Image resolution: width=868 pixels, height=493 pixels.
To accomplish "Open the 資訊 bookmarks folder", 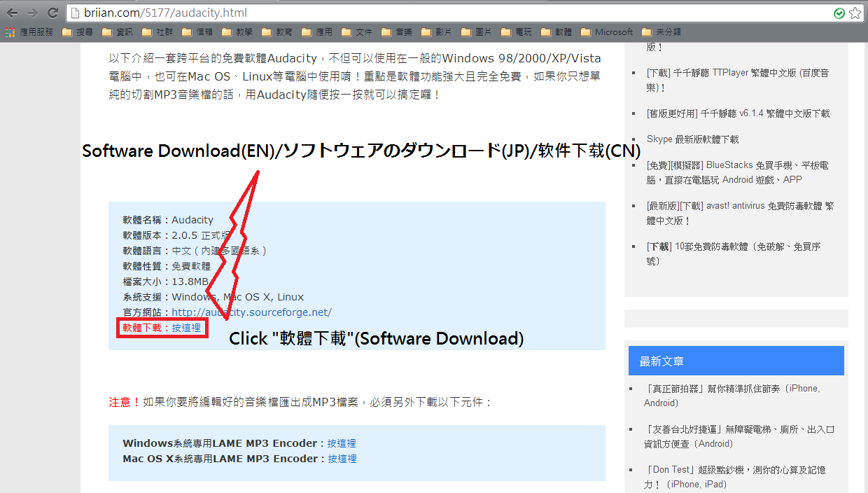I will click(117, 32).
